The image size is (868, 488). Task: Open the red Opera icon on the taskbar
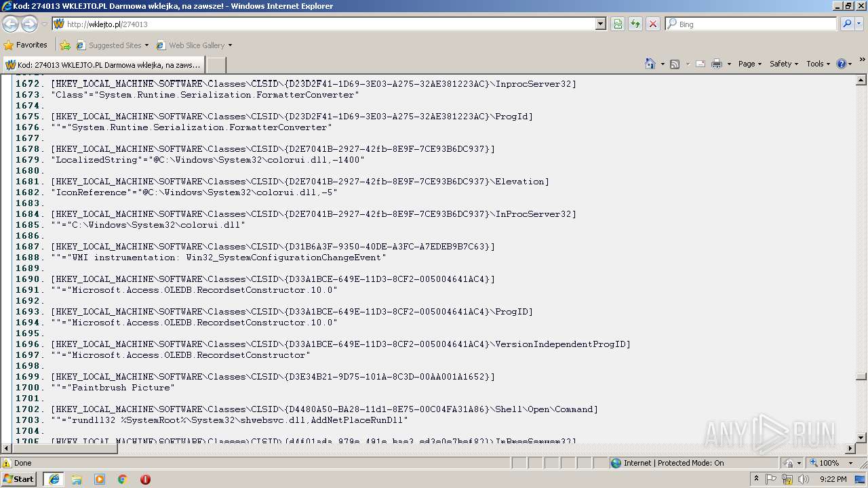(x=145, y=479)
